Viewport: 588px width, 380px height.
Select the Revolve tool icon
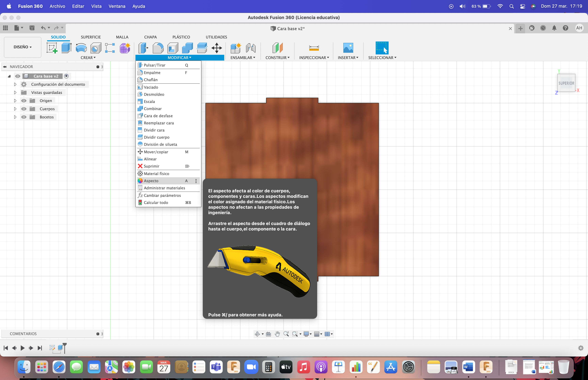(81, 48)
